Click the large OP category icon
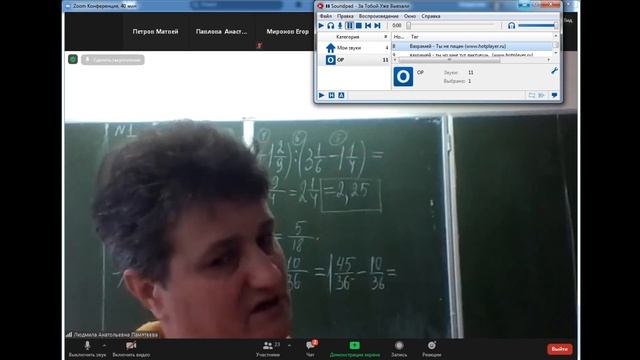The width and height of the screenshot is (640, 360). pyautogui.click(x=403, y=77)
